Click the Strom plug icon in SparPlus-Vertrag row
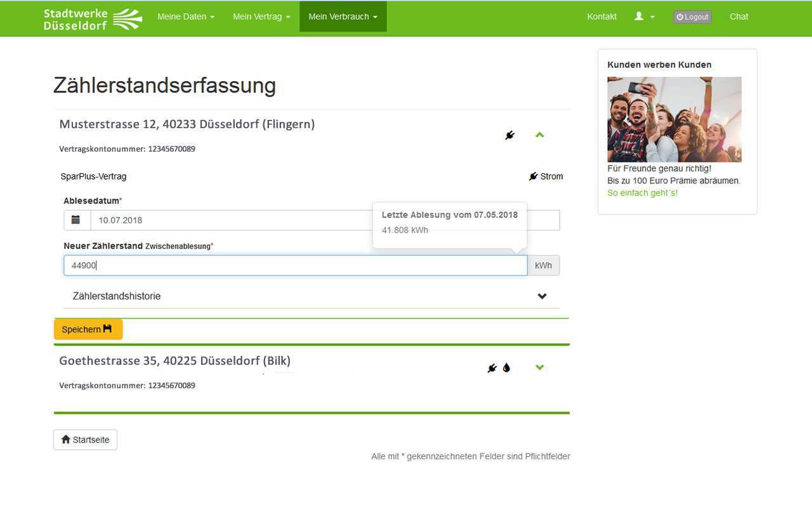The height and width of the screenshot is (517, 812). point(534,176)
